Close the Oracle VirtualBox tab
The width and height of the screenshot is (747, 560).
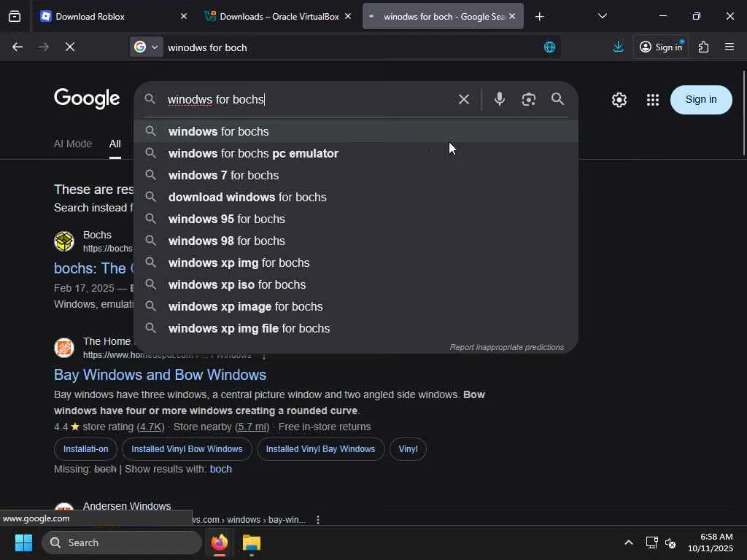(x=348, y=16)
